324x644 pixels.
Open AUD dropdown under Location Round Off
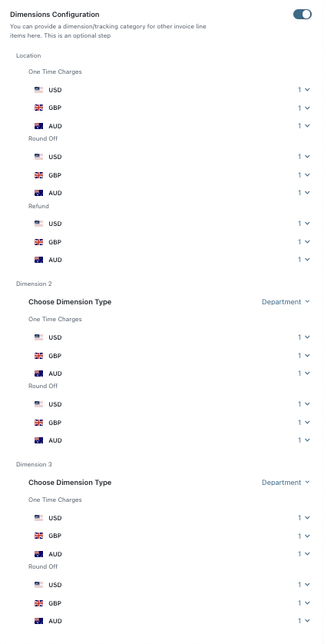pyautogui.click(x=304, y=193)
